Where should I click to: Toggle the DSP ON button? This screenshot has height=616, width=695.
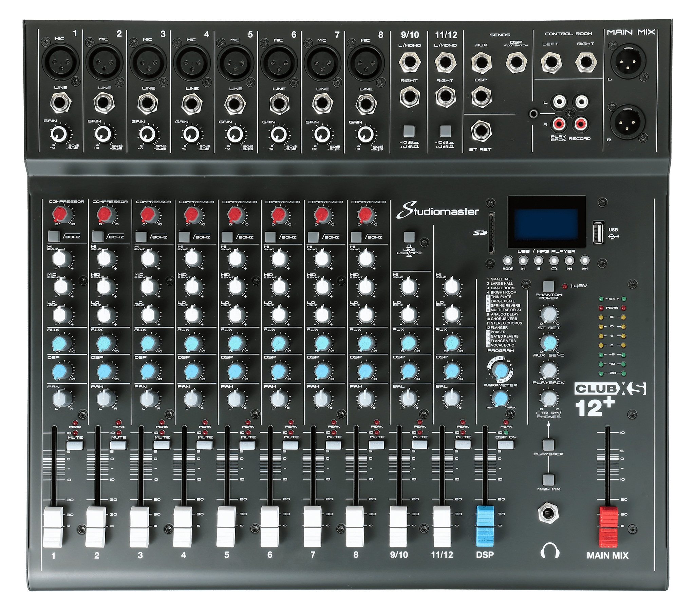[506, 445]
